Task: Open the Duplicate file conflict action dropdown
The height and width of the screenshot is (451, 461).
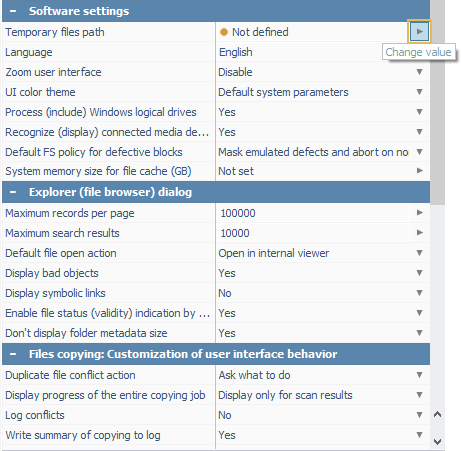Action: pyautogui.click(x=420, y=375)
